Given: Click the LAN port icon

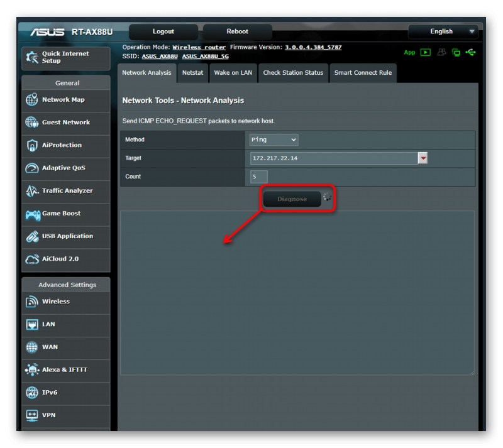Looking at the screenshot, I should [x=32, y=324].
